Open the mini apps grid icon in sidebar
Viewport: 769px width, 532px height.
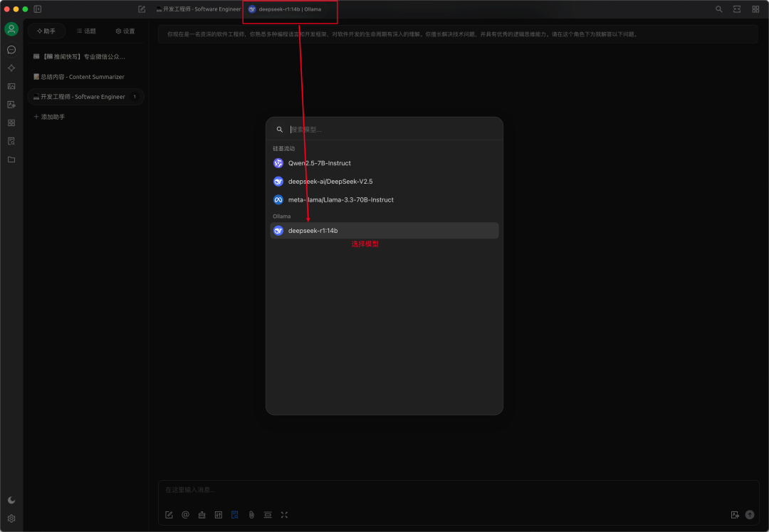point(11,123)
